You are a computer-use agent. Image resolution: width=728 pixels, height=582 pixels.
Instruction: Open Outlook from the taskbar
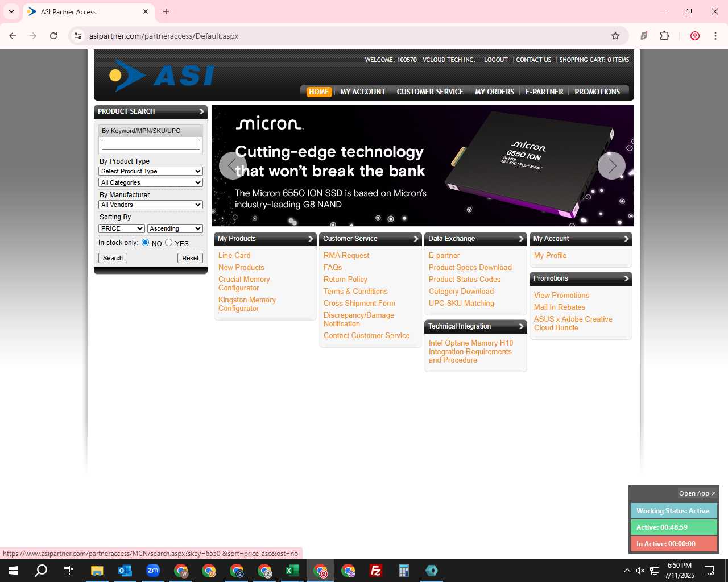125,571
